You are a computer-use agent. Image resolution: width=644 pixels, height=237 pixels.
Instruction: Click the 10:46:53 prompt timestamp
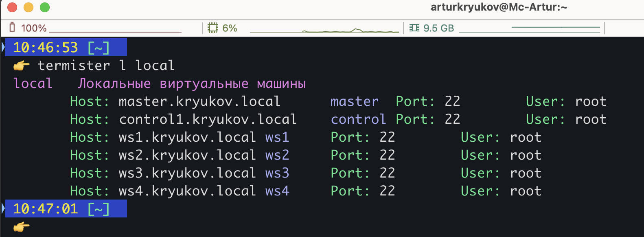(x=45, y=48)
